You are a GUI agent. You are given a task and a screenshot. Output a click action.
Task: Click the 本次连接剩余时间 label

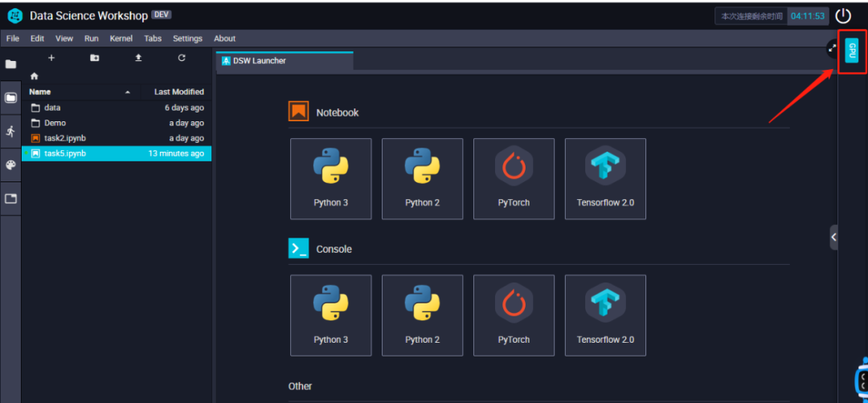[x=752, y=16]
